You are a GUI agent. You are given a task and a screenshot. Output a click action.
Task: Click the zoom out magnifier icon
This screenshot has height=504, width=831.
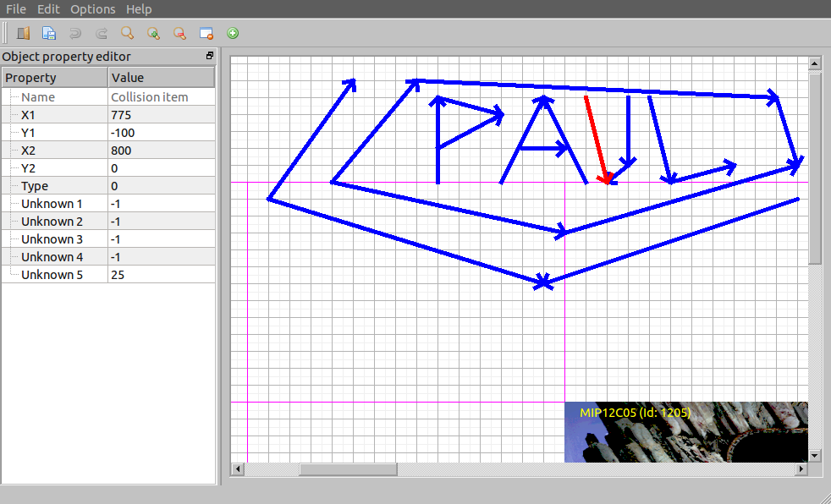tap(179, 33)
